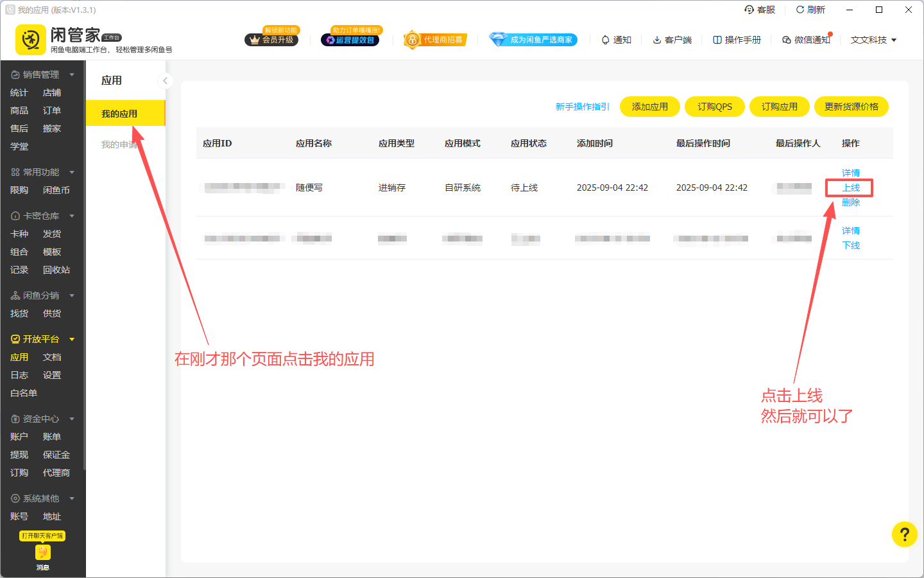
Task: Click the 成为闲鱼严选商家 diamond banner
Action: point(533,40)
